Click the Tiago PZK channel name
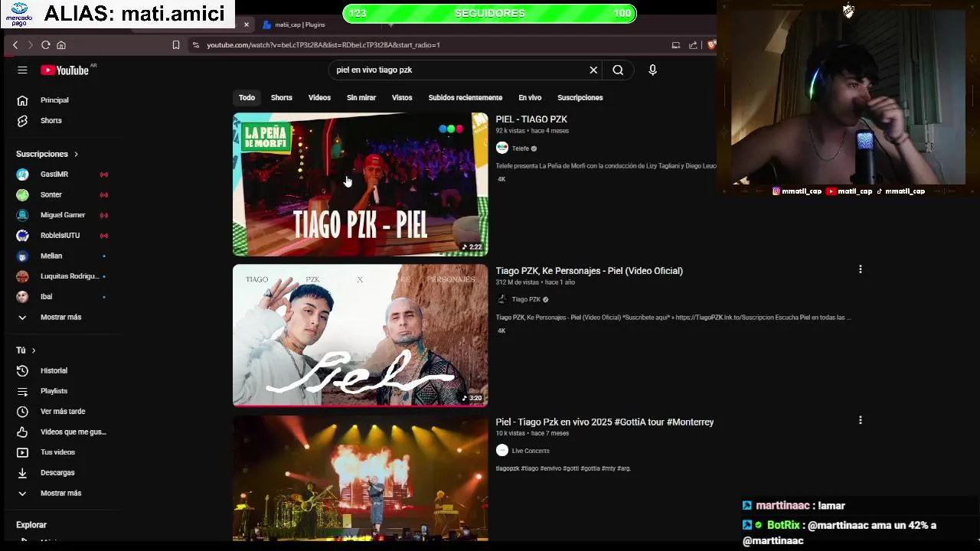Screen dimensions: 980x551 526,299
